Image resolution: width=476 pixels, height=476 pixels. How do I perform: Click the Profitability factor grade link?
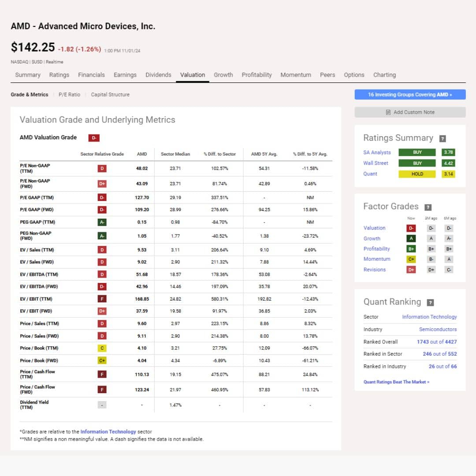pos(376,249)
